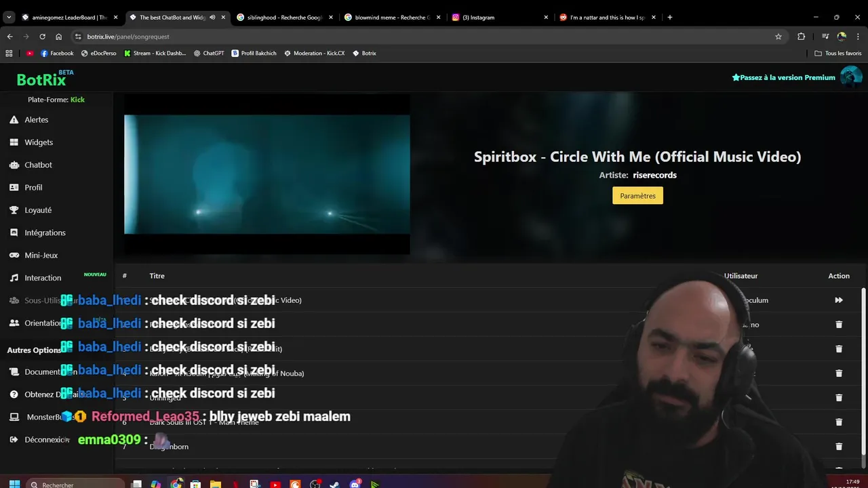
Task: Open the Windows Start menu
Action: coord(14,484)
